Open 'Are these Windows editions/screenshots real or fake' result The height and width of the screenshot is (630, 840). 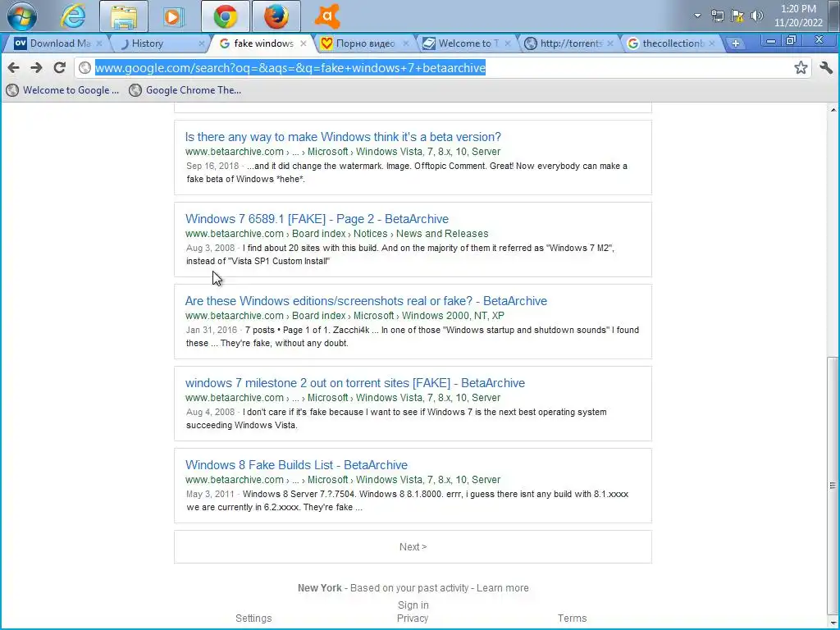(366, 300)
